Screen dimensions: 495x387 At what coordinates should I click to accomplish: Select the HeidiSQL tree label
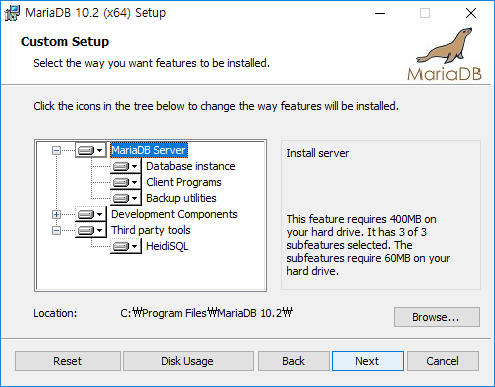click(167, 246)
